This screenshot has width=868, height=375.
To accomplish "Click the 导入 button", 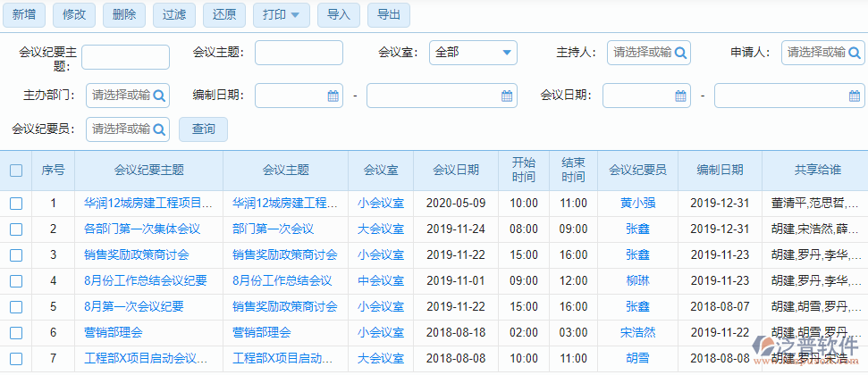I will coord(339,15).
